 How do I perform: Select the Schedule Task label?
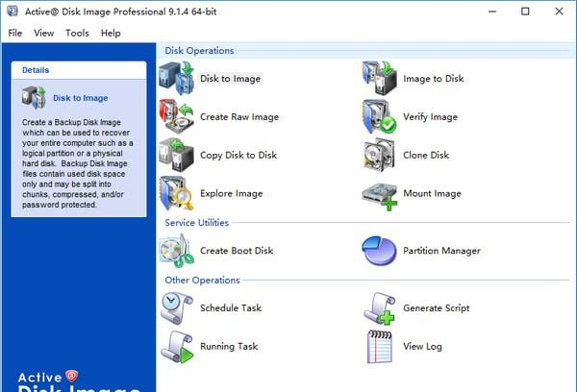[x=231, y=307]
